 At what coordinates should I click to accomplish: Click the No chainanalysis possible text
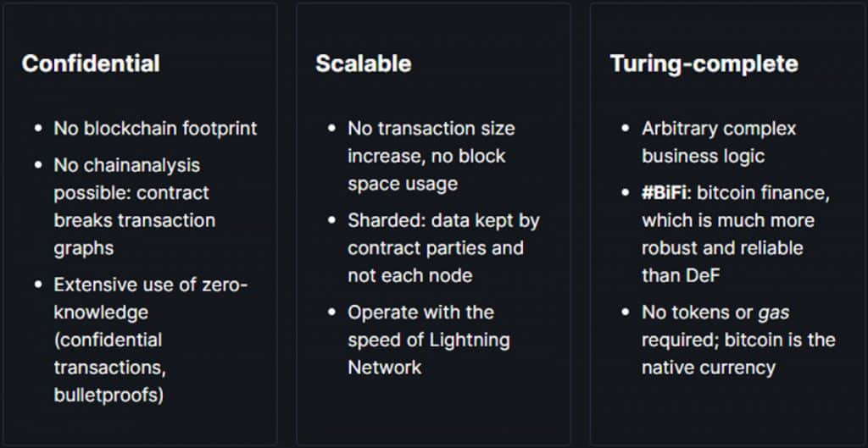(127, 179)
